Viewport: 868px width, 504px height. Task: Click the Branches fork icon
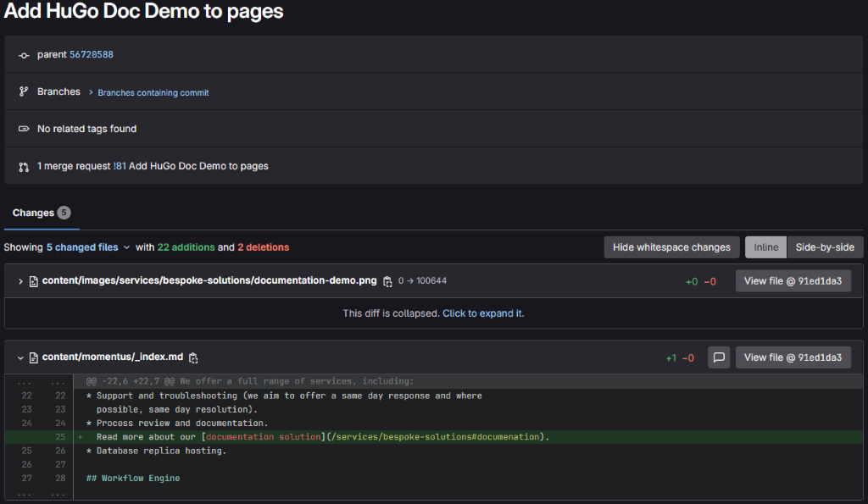pyautogui.click(x=23, y=91)
